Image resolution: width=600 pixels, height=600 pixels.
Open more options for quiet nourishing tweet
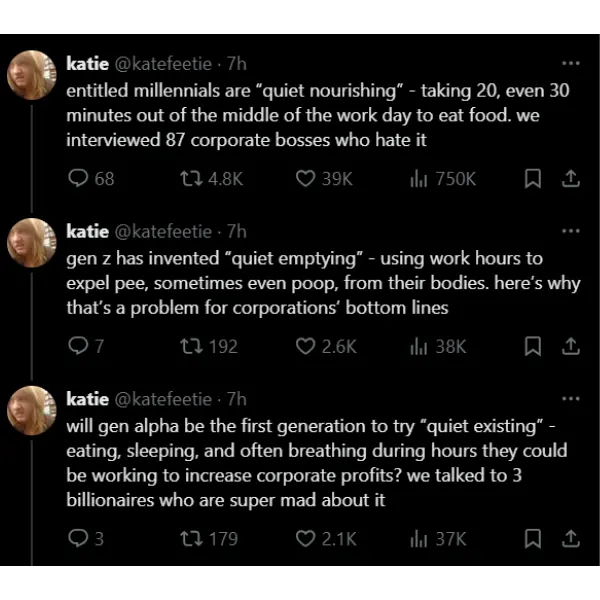(571, 63)
